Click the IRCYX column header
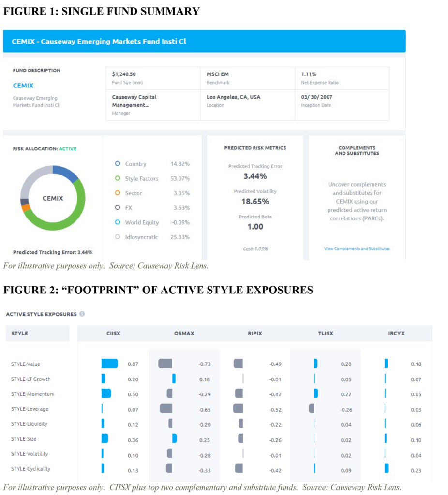This screenshot has width=448, height=495. click(397, 334)
